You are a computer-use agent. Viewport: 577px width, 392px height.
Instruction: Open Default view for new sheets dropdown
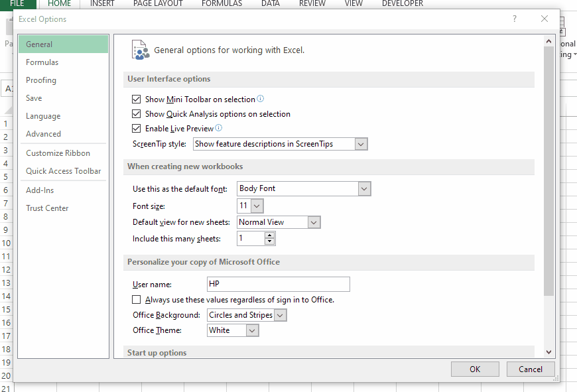pos(314,222)
